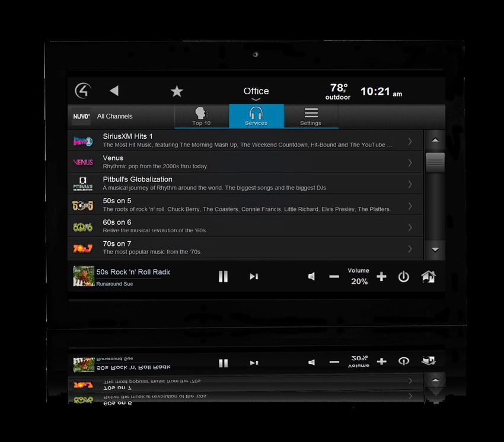Pause the current track
Image resolution: width=504 pixels, height=442 pixels.
(223, 276)
